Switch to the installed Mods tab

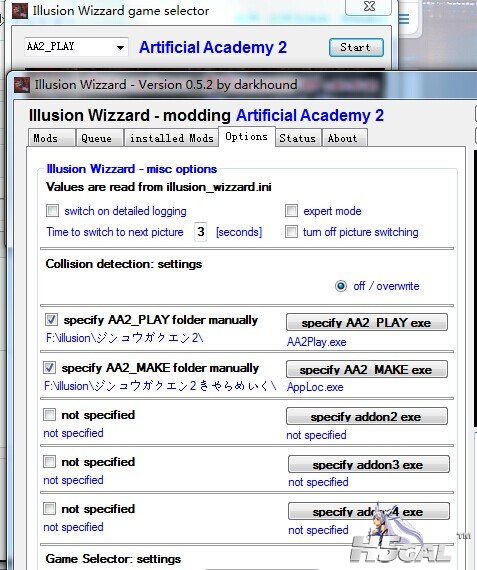[171, 138]
